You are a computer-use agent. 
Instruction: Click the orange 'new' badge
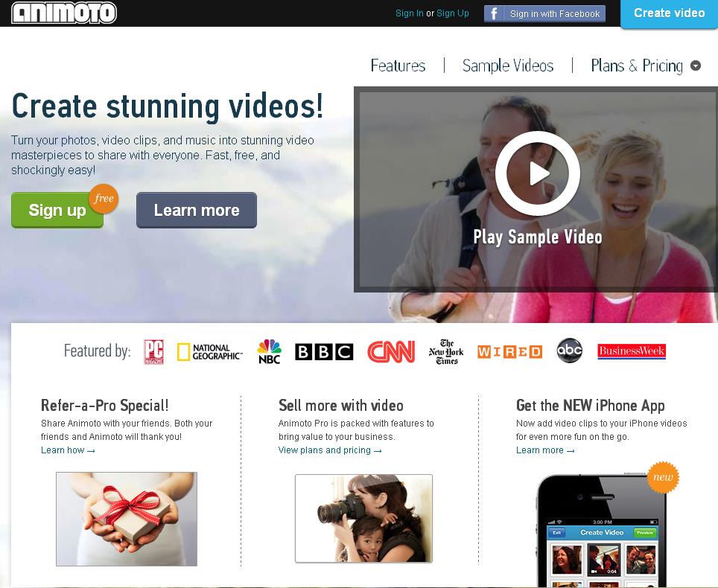pyautogui.click(x=663, y=477)
